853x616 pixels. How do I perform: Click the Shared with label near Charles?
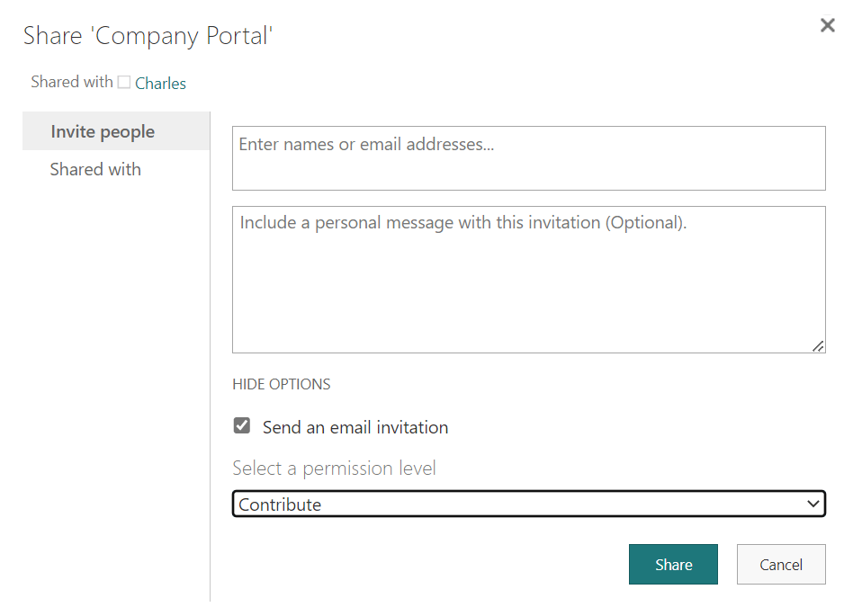tap(72, 81)
